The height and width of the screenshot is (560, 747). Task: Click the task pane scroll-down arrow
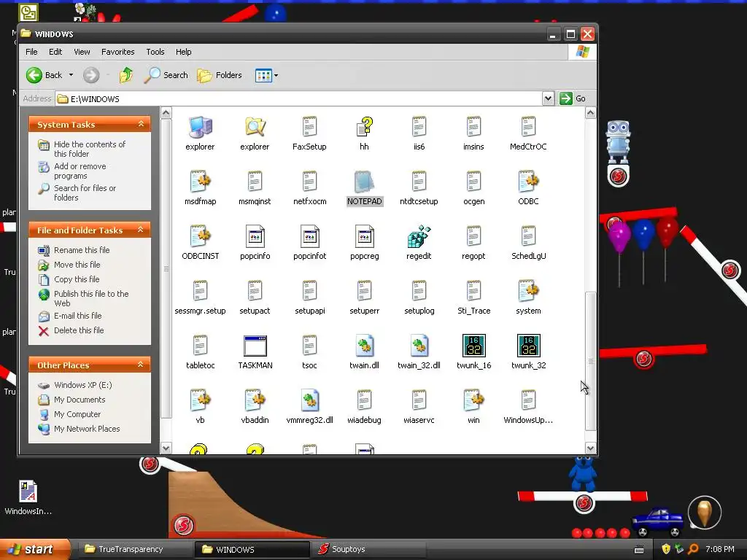(166, 448)
